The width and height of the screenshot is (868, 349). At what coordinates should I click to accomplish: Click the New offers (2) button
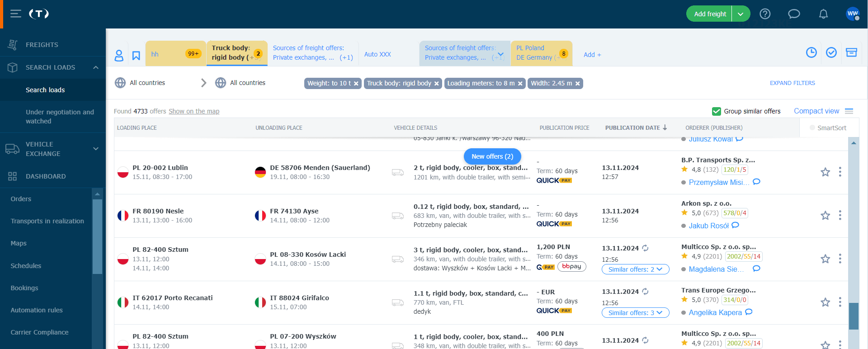click(492, 156)
